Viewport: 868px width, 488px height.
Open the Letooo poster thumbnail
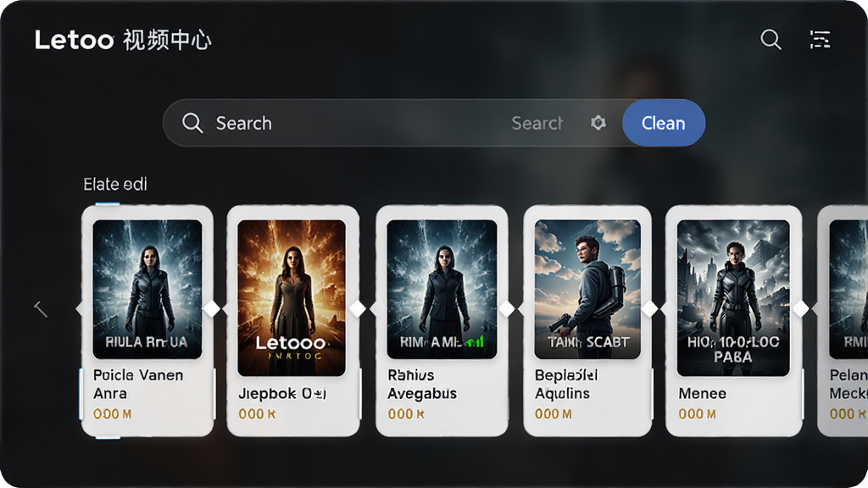click(292, 297)
